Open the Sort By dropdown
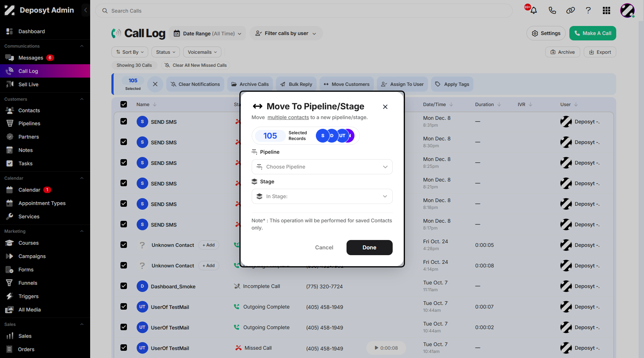644x358 pixels. (x=130, y=52)
